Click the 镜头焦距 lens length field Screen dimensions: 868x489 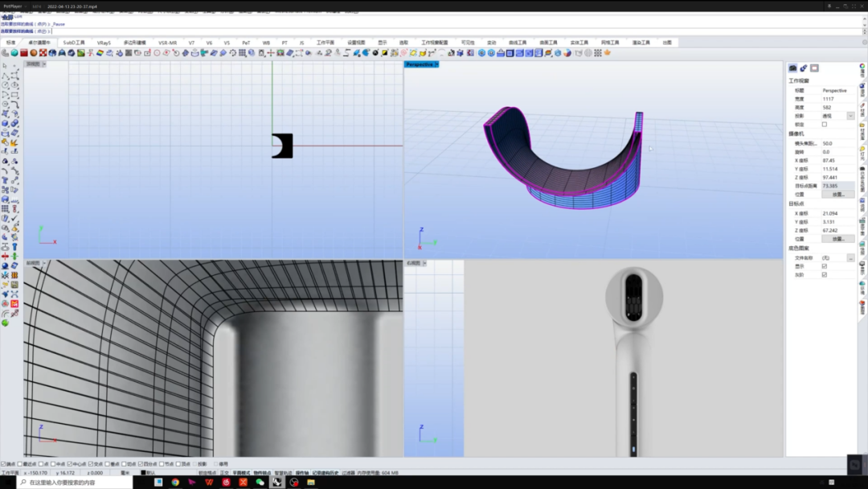click(838, 143)
